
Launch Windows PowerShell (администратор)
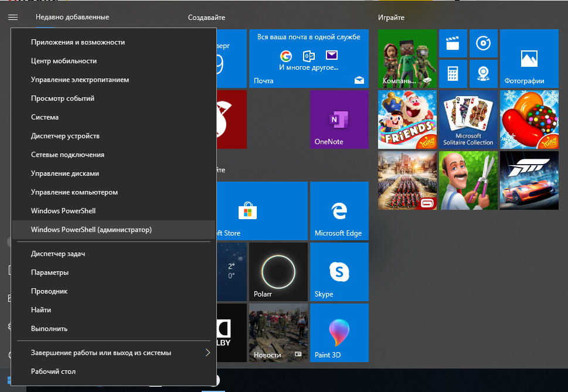tap(114, 230)
